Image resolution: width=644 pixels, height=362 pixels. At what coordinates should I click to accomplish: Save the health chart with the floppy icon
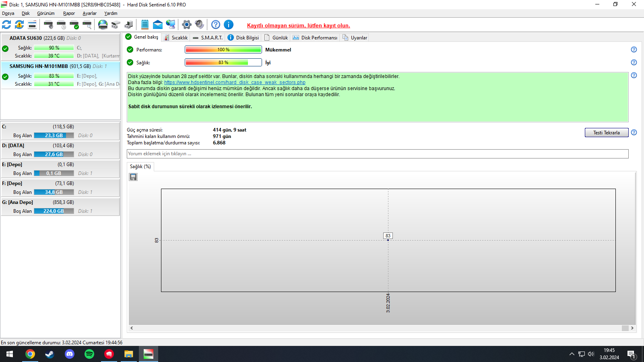pos(133,177)
